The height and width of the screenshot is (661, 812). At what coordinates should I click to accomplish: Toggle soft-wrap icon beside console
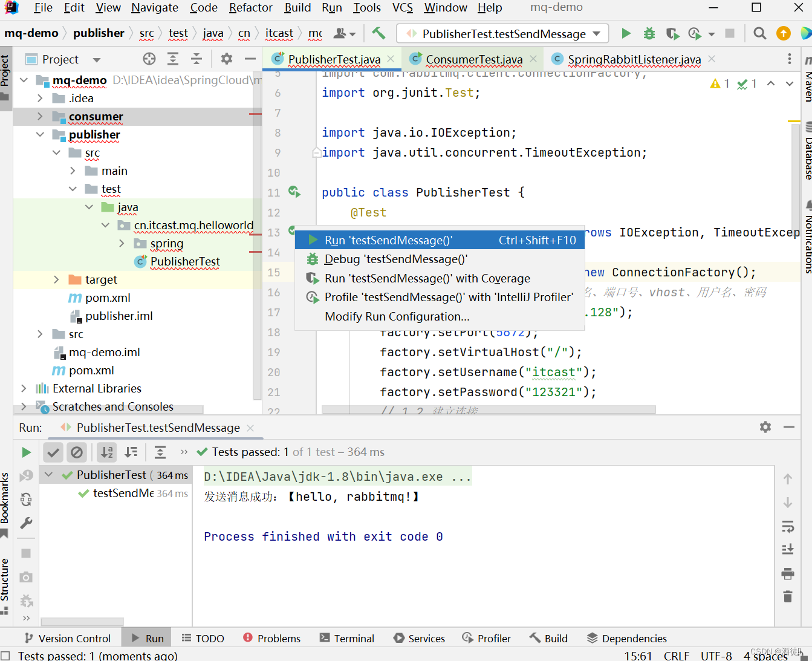788,526
